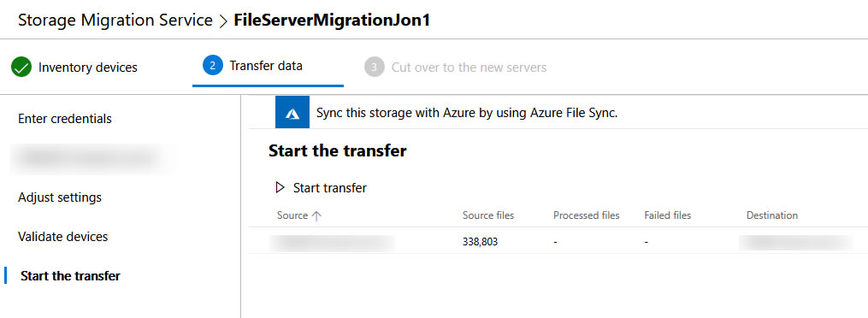Sort by Processed files column header
This screenshot has width=868, height=318.
point(587,215)
